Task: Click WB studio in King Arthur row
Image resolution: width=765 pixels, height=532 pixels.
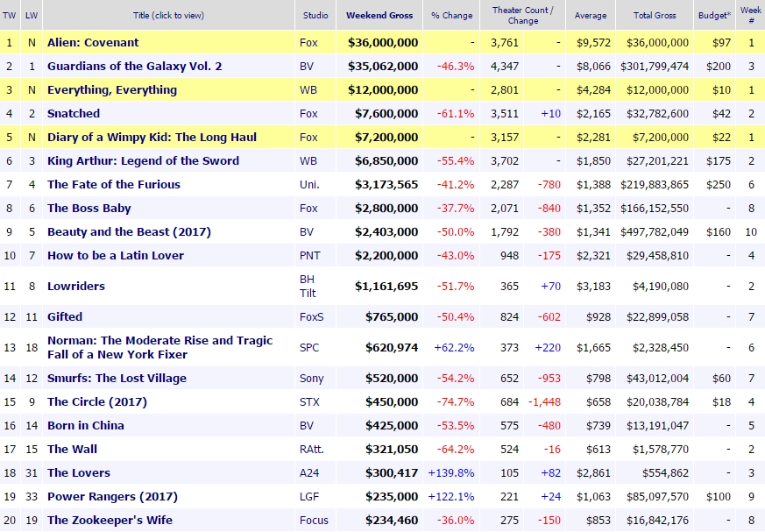Action: 308,160
